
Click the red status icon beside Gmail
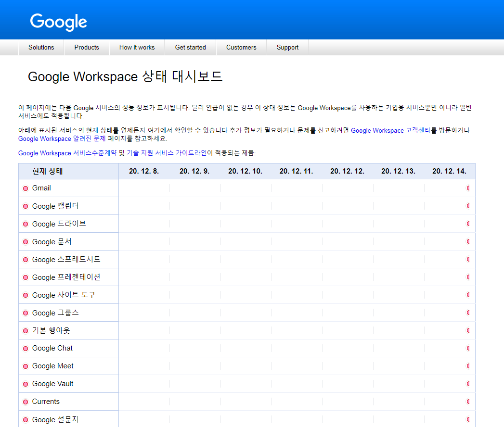coord(26,188)
